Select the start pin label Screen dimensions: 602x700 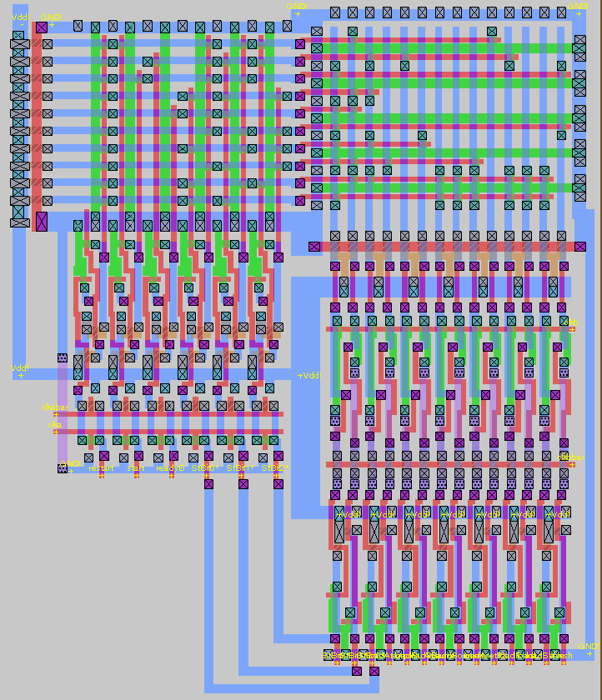[136, 468]
